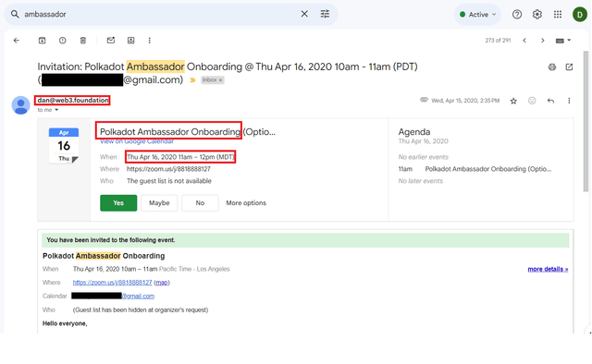
Task: Click sender dan@web3.foundation
Action: pyautogui.click(x=73, y=100)
